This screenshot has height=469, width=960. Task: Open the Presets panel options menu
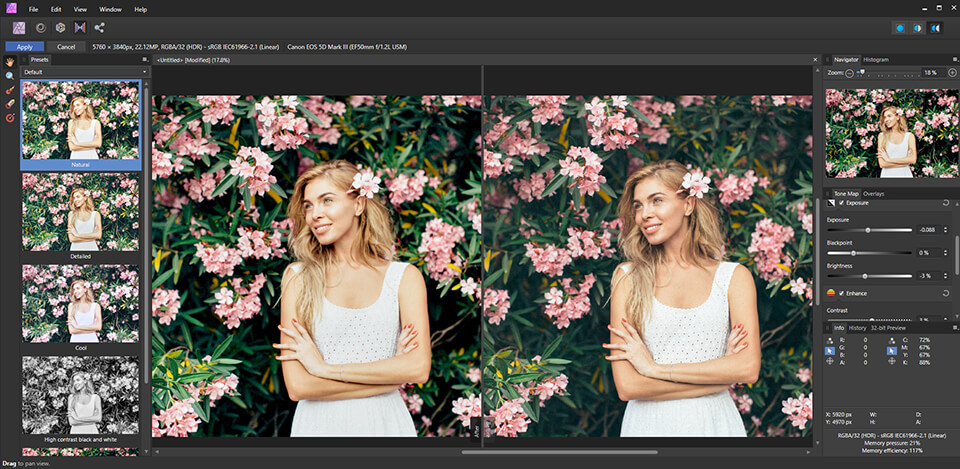[145, 59]
